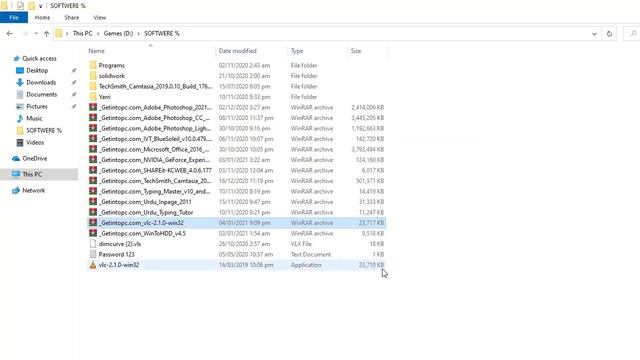This screenshot has height=360, width=640.
Task: Click Properties icon in title bar
Action: (20, 6)
